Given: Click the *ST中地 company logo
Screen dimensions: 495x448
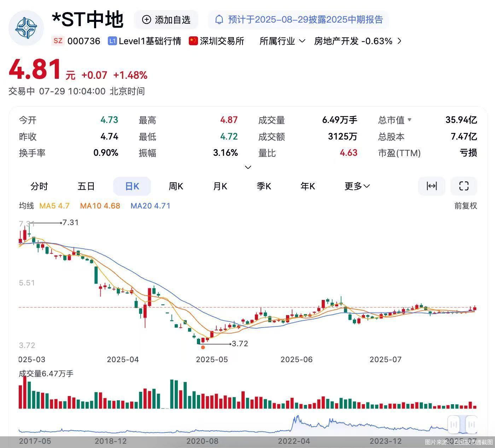Looking at the screenshot, I should 26,28.
